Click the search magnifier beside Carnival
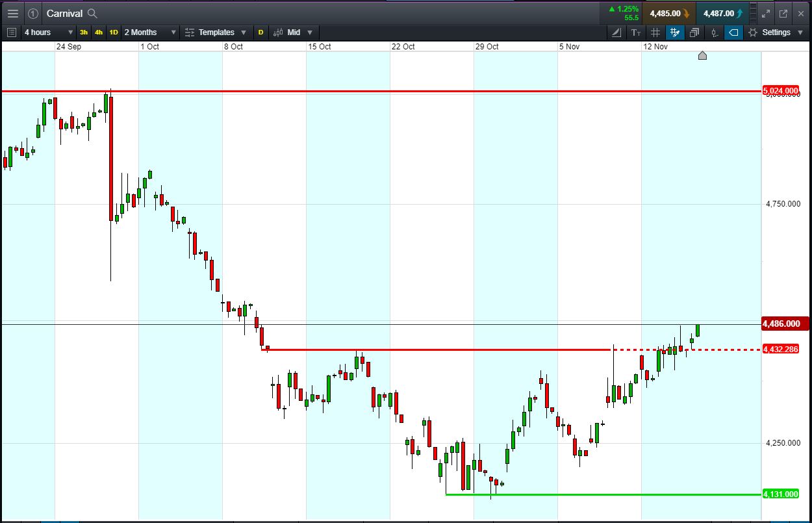The image size is (812, 523). coord(92,13)
